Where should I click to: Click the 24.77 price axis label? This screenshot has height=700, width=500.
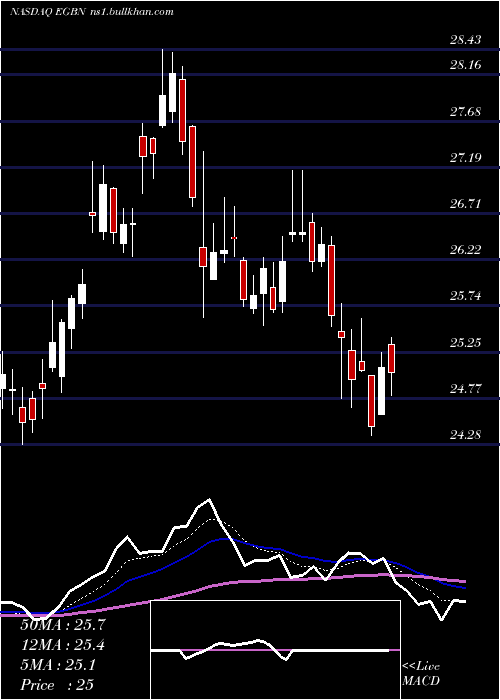[466, 388]
